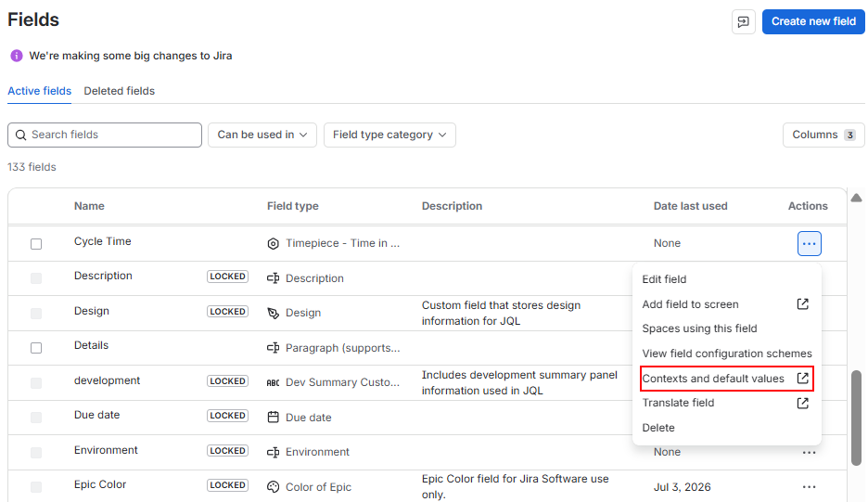Select View field configuration schemes

[x=727, y=354]
